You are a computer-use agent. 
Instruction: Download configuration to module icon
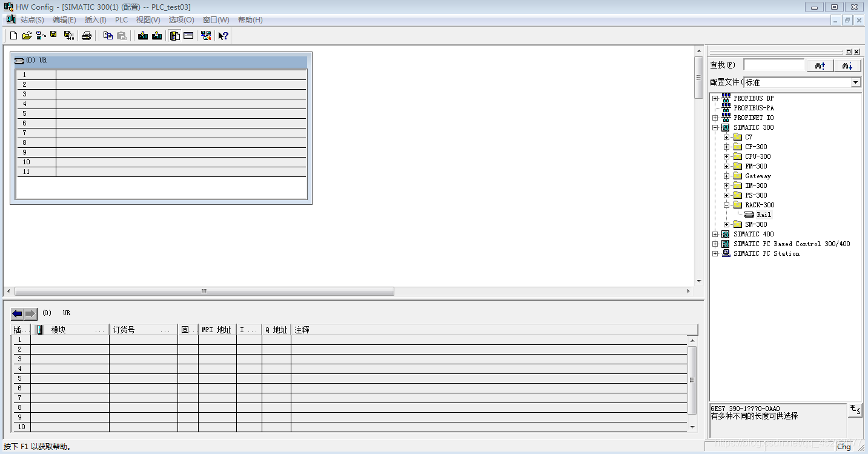coord(143,36)
